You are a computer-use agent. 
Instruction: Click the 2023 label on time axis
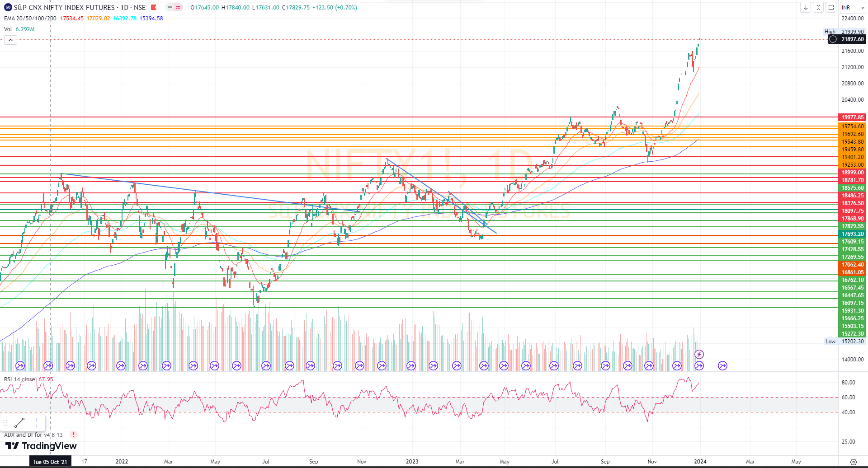tap(412, 462)
